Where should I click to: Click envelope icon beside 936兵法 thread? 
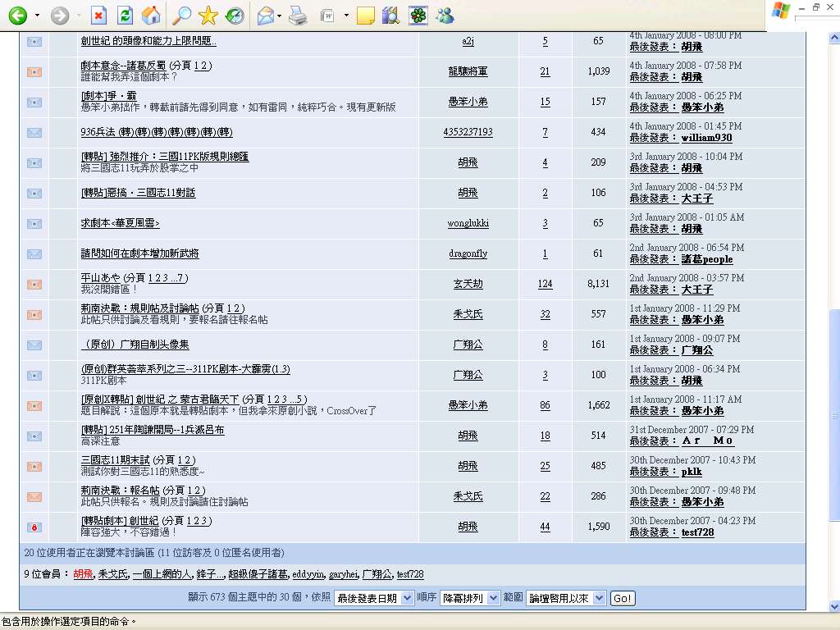tap(34, 132)
